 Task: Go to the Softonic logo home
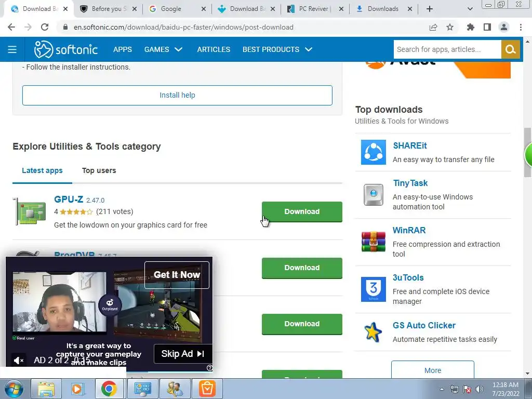pyautogui.click(x=66, y=49)
